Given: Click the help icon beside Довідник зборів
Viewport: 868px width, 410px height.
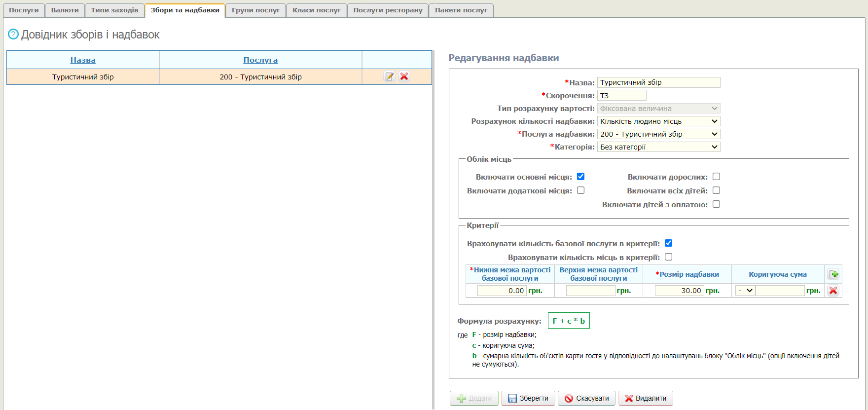Looking at the screenshot, I should coord(13,35).
